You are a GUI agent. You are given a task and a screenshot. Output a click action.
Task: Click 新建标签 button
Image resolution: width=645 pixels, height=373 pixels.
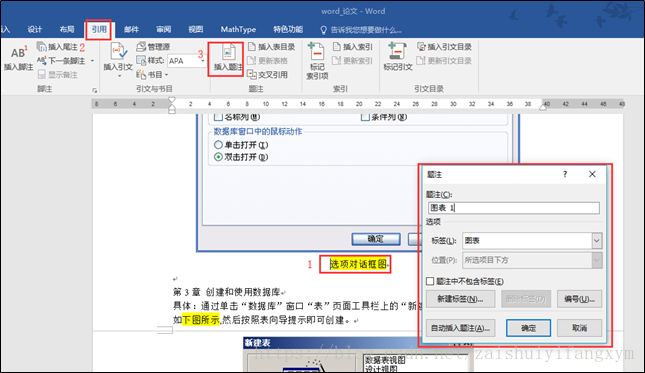coord(460,299)
